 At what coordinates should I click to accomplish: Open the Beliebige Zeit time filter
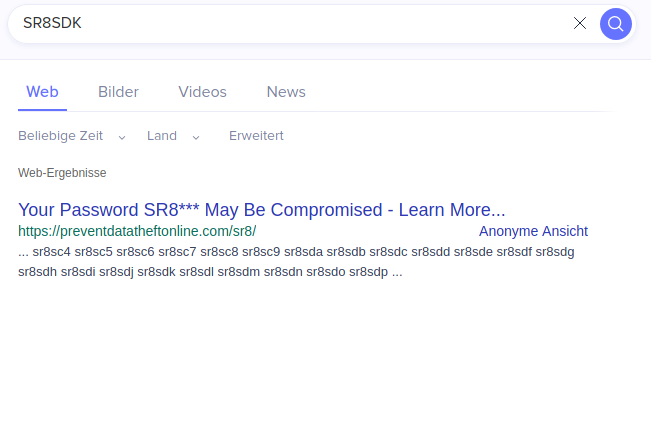[x=61, y=136]
